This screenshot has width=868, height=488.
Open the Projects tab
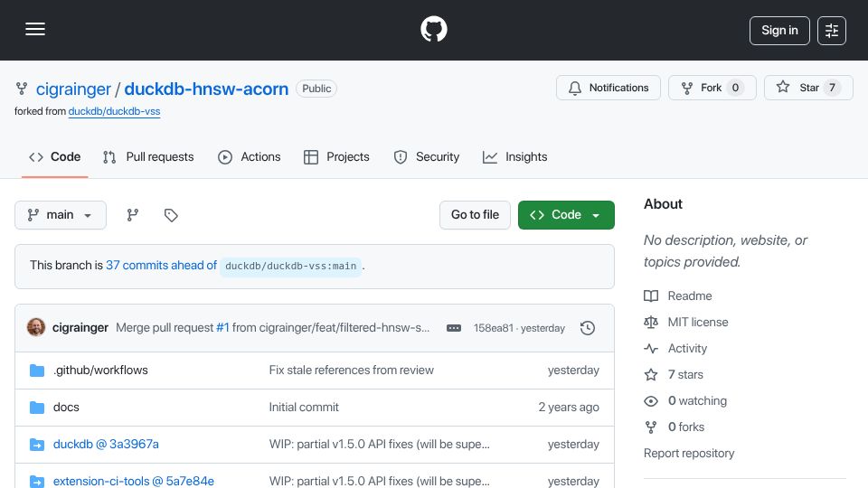pos(336,157)
